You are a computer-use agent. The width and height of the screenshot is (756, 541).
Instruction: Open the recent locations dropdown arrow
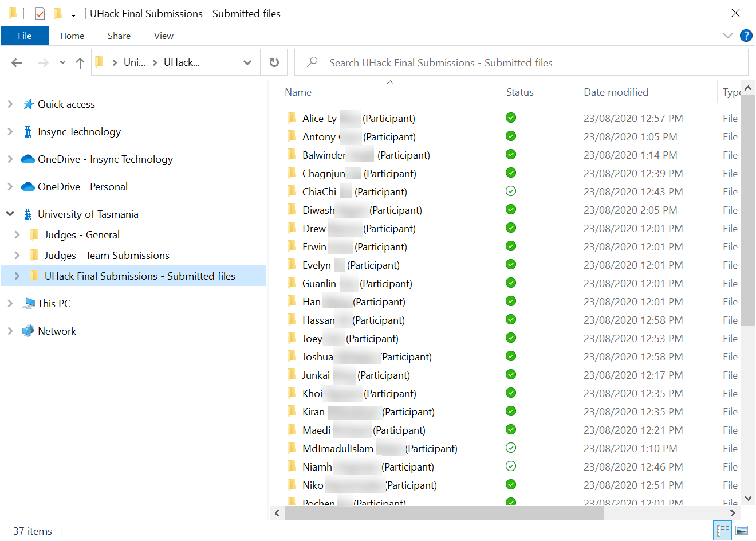click(62, 63)
